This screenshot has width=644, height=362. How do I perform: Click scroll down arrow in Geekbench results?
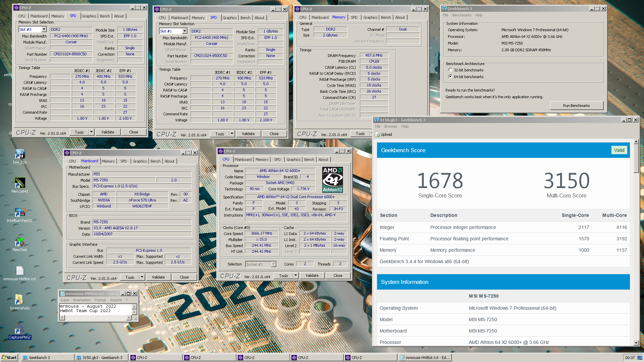tap(636, 343)
